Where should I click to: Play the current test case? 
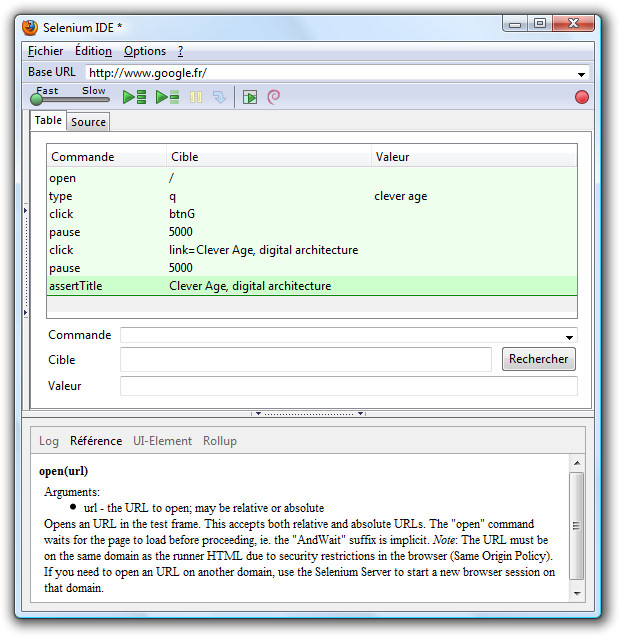(x=167, y=98)
